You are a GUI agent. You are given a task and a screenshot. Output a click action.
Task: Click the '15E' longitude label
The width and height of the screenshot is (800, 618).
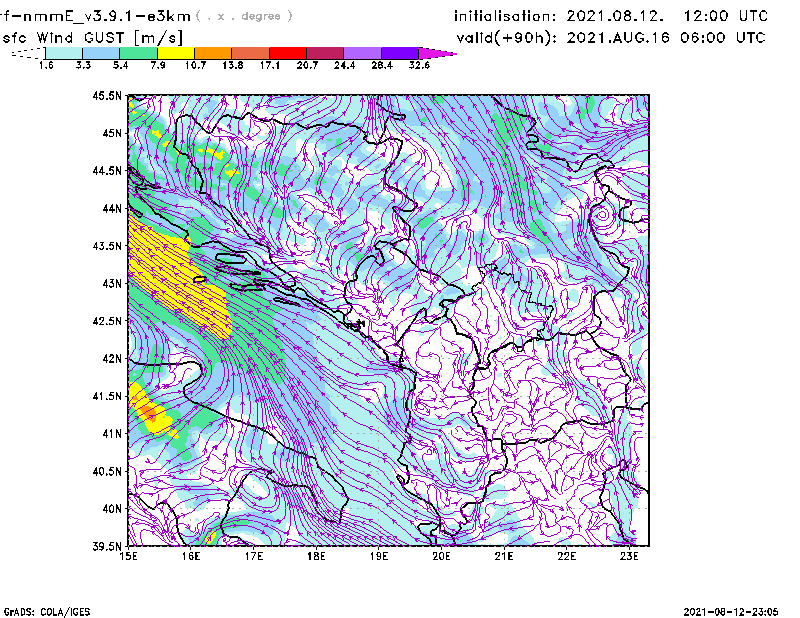[128, 556]
